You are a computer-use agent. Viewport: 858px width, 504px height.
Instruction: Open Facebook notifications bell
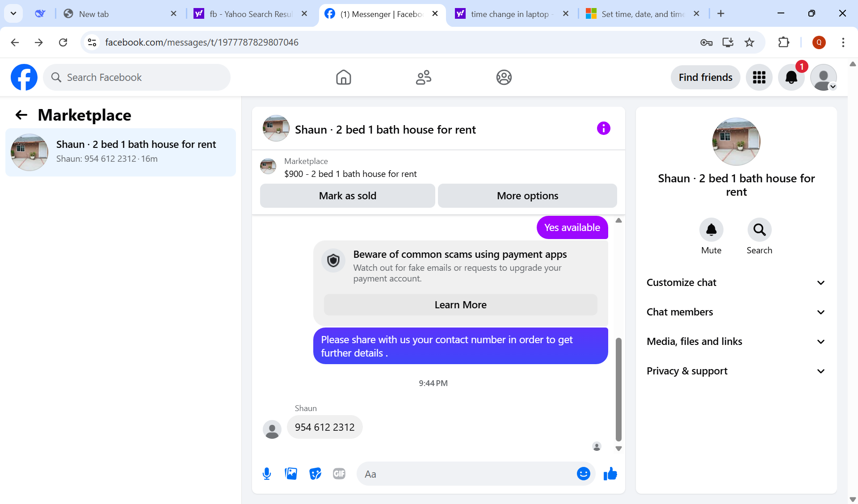point(791,77)
